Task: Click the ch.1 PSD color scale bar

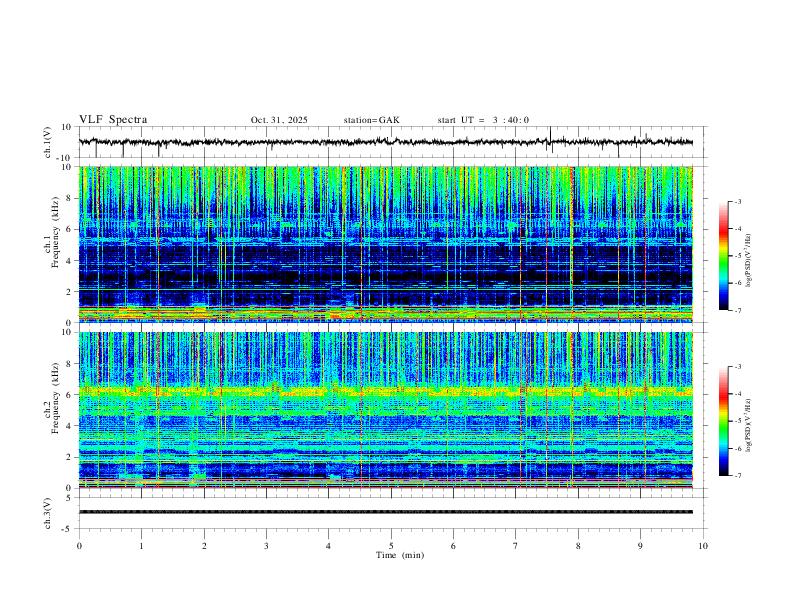Action: point(723,256)
